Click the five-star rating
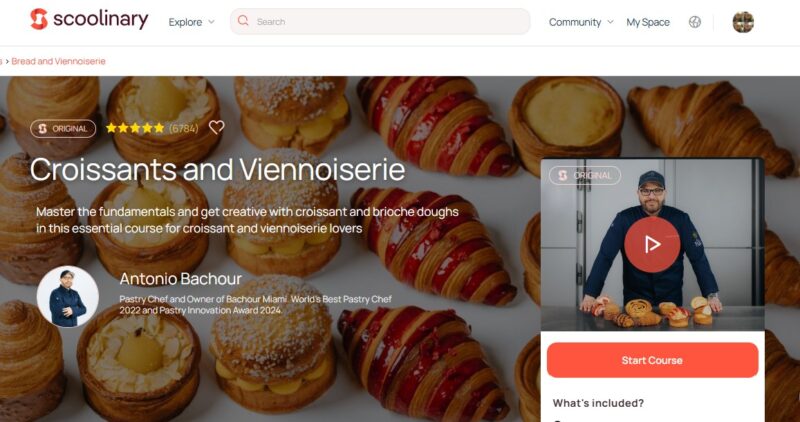The image size is (800, 422). point(135,128)
